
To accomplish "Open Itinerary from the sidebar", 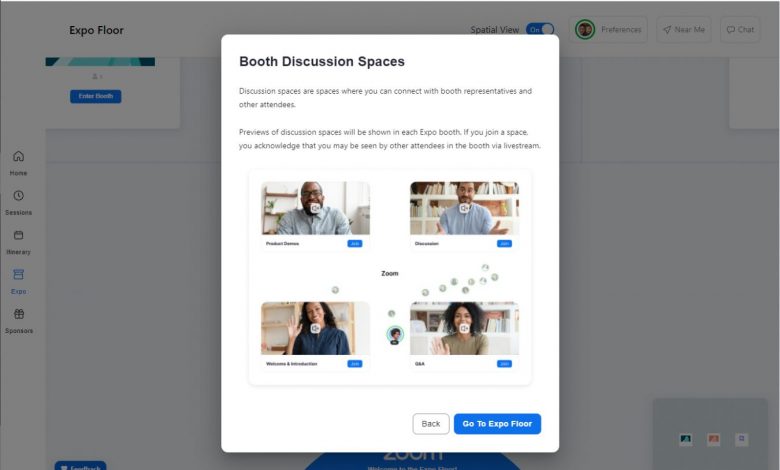I will (x=18, y=242).
